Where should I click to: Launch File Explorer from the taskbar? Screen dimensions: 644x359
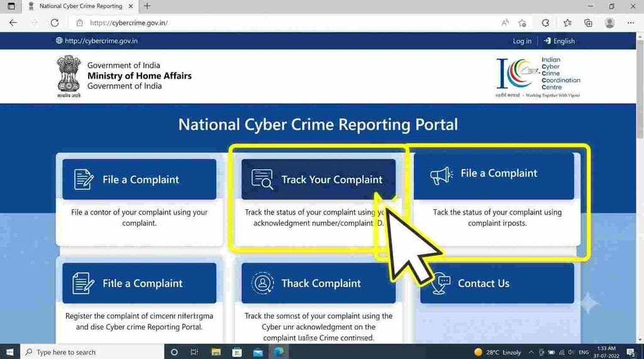(x=216, y=352)
